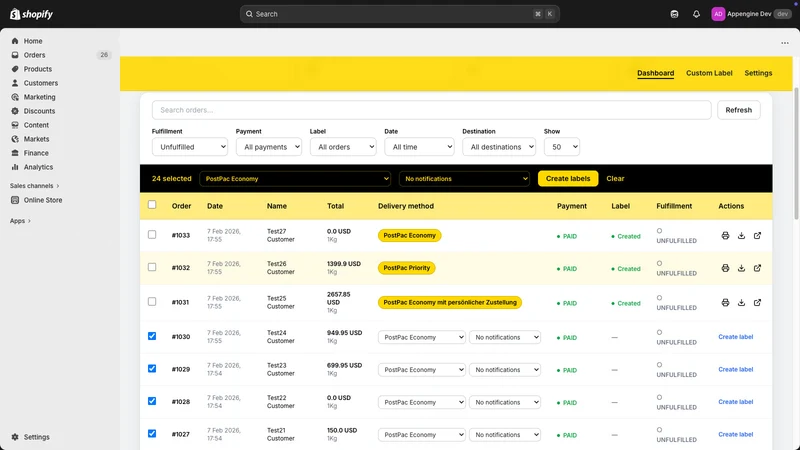Click the Shopify logo
Viewport: 800px width, 450px height.
coord(31,14)
